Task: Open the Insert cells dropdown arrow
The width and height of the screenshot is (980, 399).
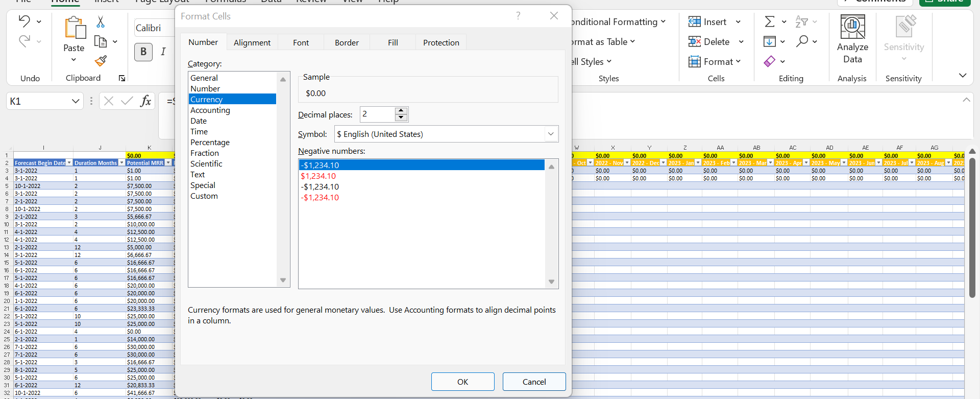Action: pos(738,21)
